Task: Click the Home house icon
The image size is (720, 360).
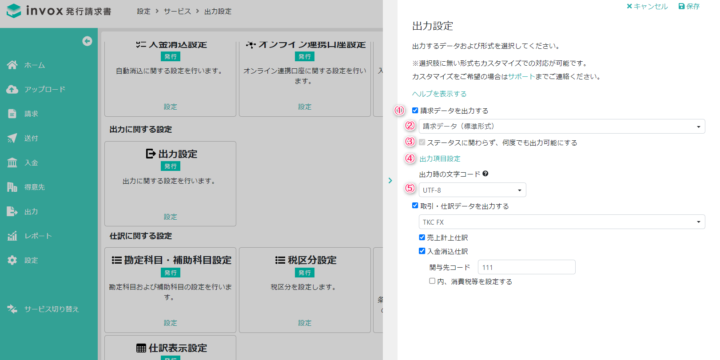Action: click(x=12, y=65)
